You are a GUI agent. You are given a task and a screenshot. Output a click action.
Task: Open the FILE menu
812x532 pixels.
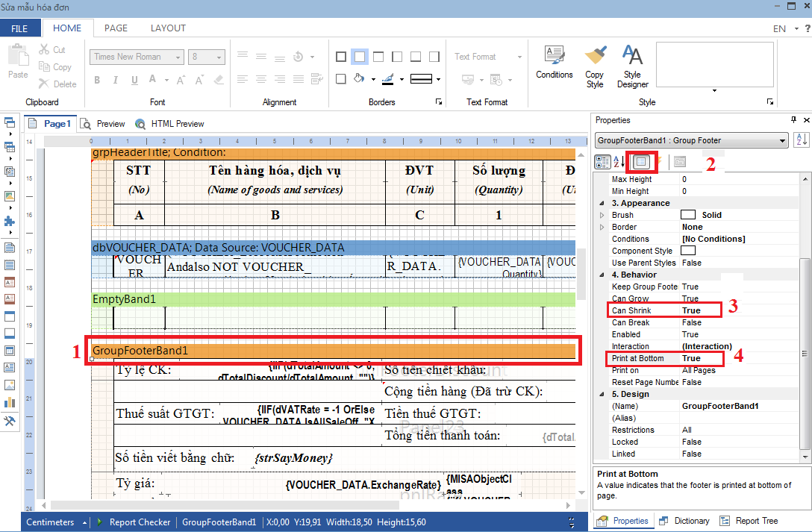19,28
